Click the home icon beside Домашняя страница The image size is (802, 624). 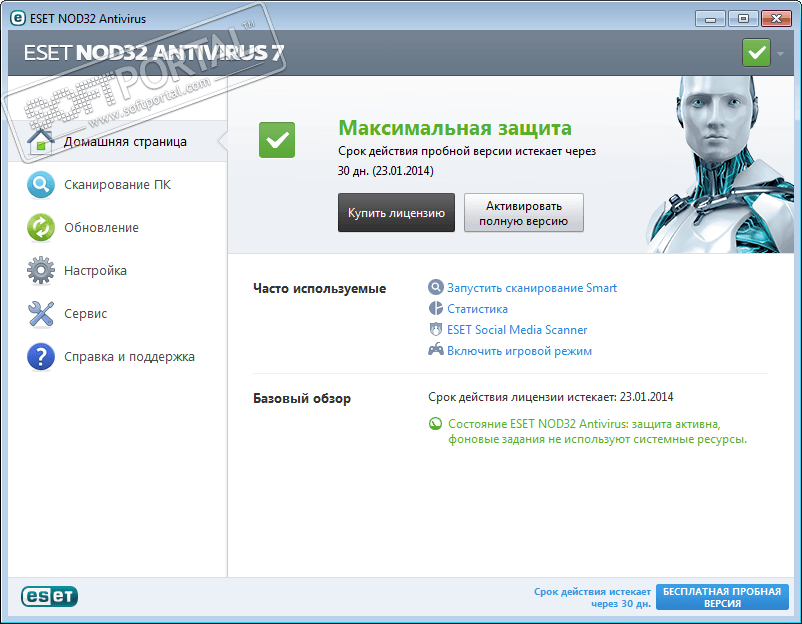tap(41, 142)
